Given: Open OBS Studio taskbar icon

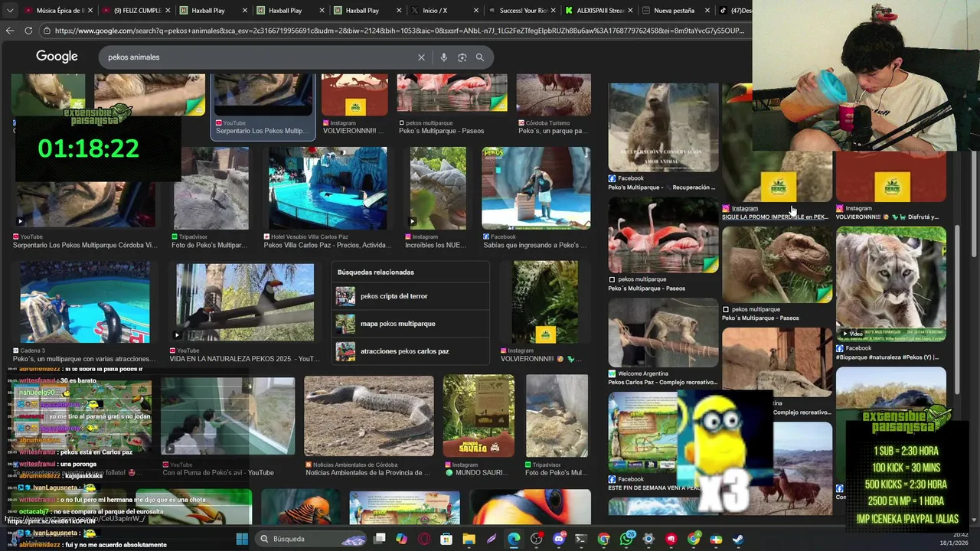Looking at the screenshot, I should (536, 539).
